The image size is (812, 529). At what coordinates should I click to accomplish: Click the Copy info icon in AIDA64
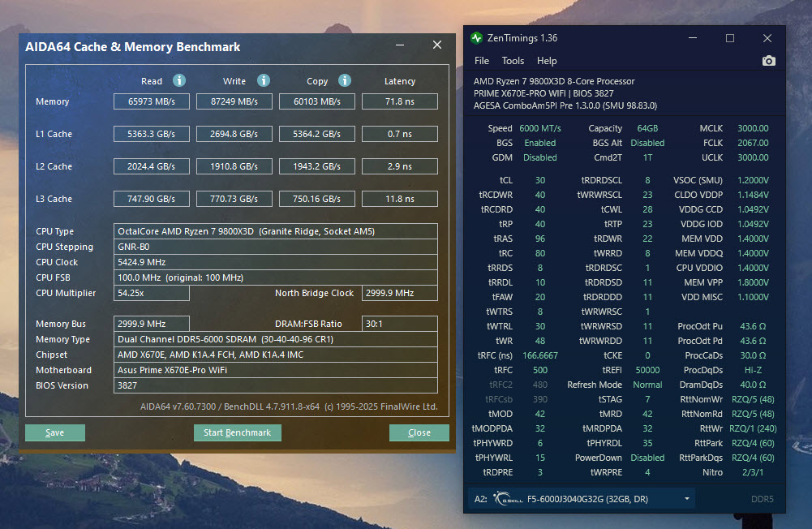(x=345, y=80)
